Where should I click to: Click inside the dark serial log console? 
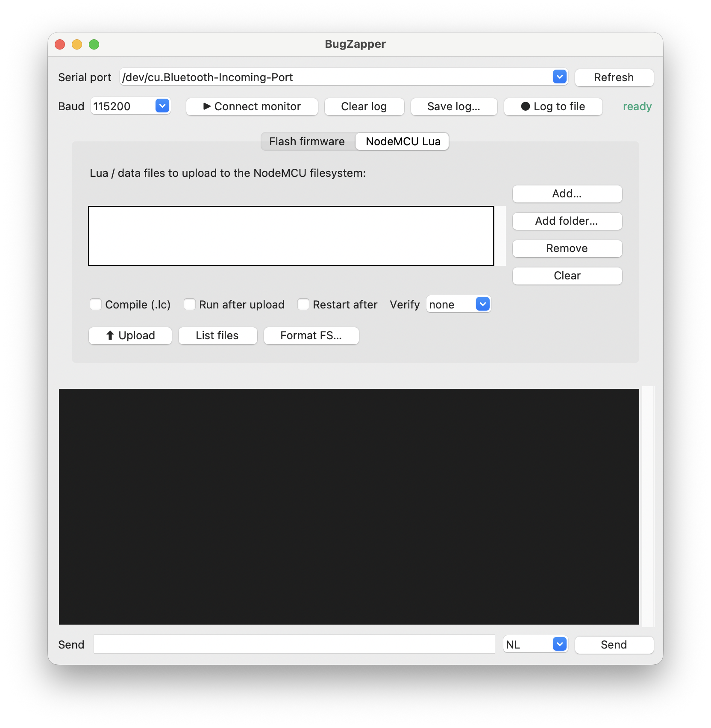click(349, 507)
